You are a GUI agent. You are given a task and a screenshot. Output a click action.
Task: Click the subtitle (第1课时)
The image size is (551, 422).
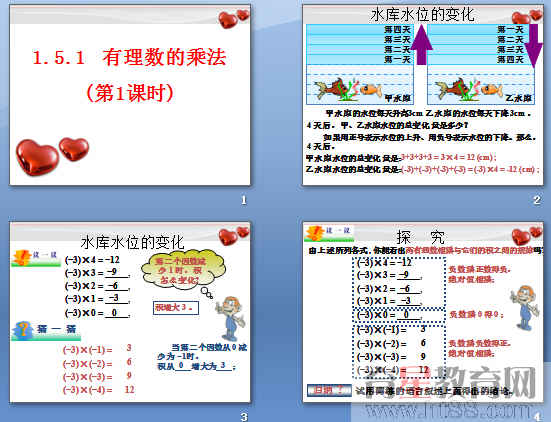[130, 93]
